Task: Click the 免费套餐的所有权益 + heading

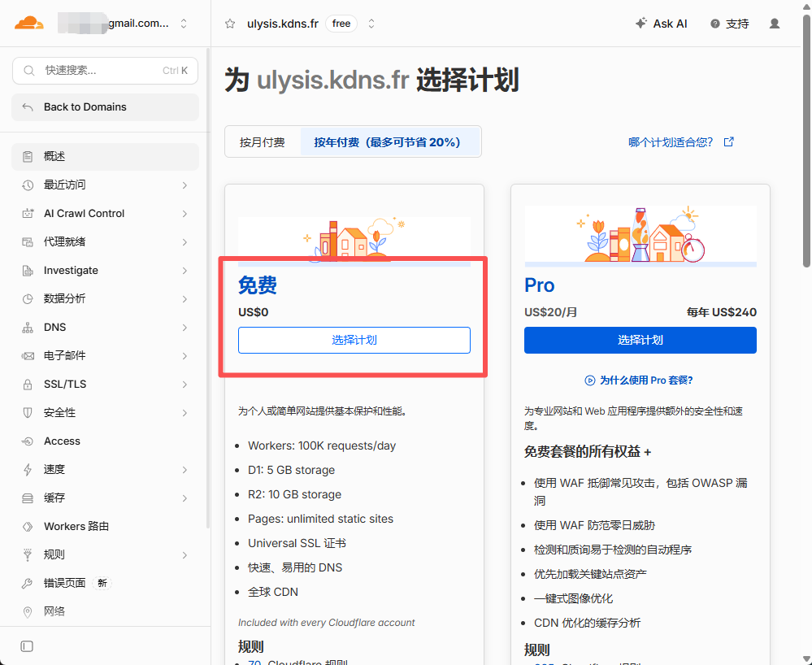Action: [x=587, y=452]
